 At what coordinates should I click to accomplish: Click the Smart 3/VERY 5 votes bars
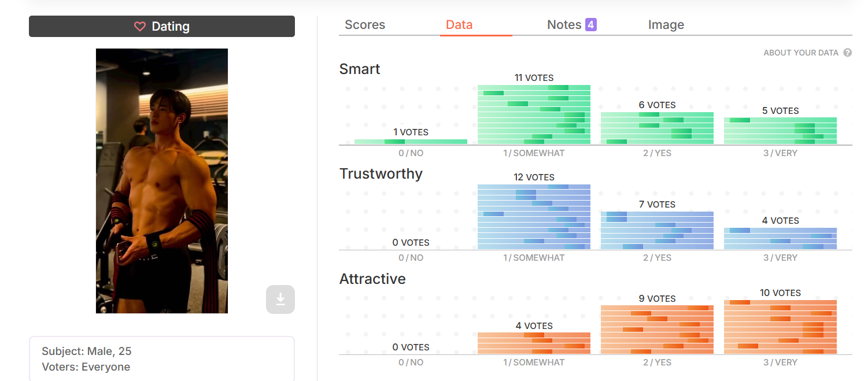tap(780, 131)
